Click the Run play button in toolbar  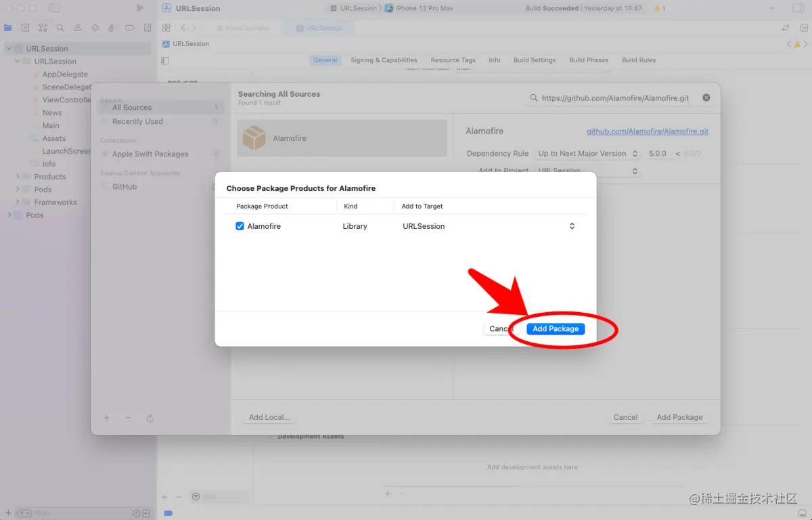point(140,8)
